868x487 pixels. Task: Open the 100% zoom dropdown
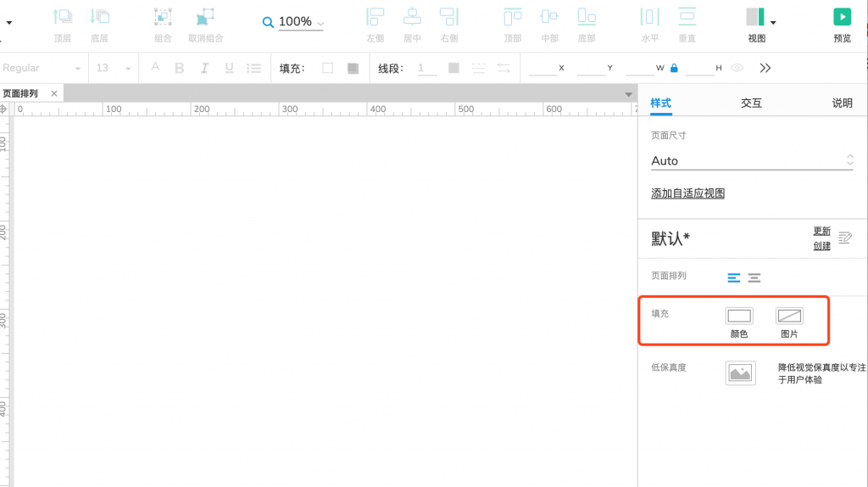301,22
